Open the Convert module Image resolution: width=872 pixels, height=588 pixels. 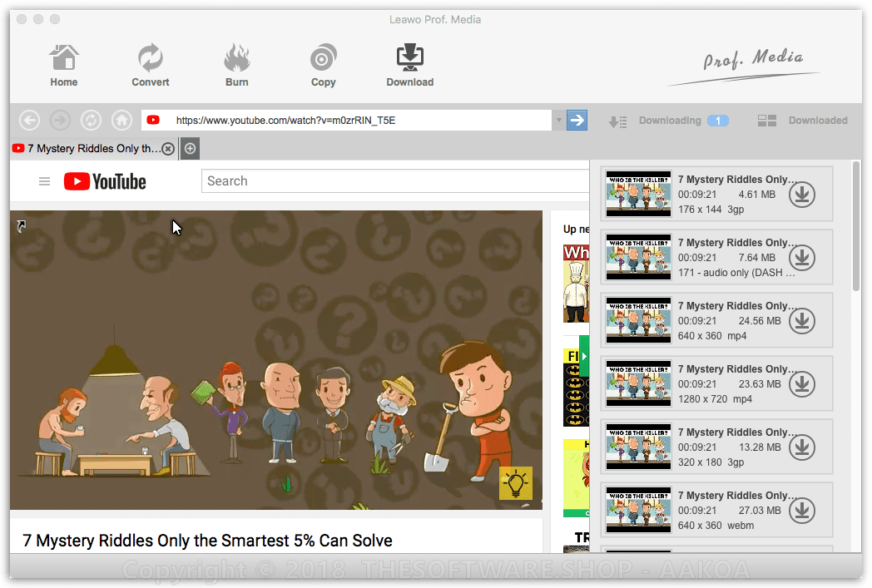(x=151, y=65)
